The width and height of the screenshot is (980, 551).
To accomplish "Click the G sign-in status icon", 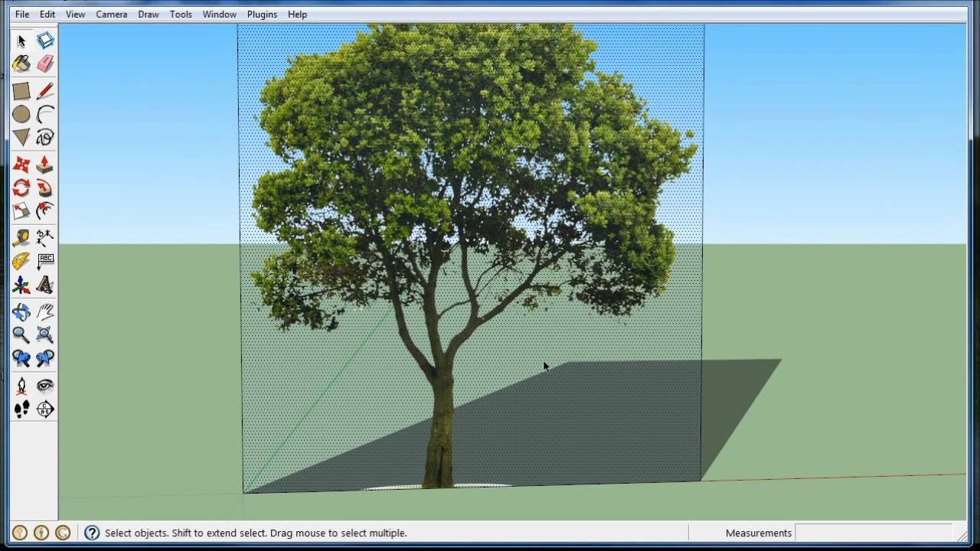I will [x=63, y=533].
